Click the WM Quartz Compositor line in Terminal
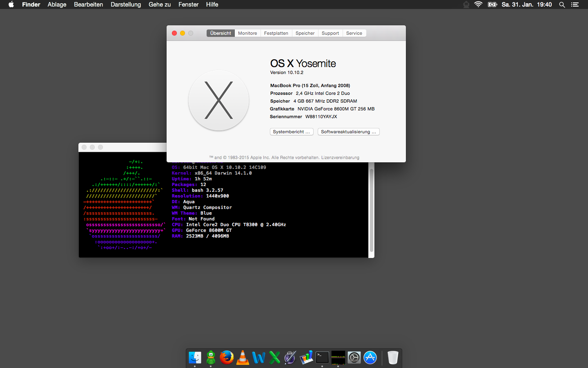The width and height of the screenshot is (588, 368). 202,207
